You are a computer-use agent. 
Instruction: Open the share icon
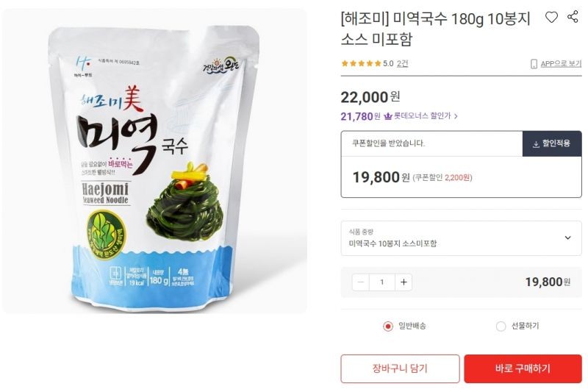pos(573,17)
